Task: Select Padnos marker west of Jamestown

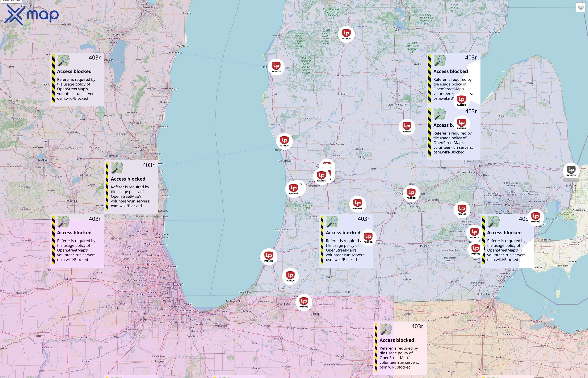Action: [x=294, y=189]
